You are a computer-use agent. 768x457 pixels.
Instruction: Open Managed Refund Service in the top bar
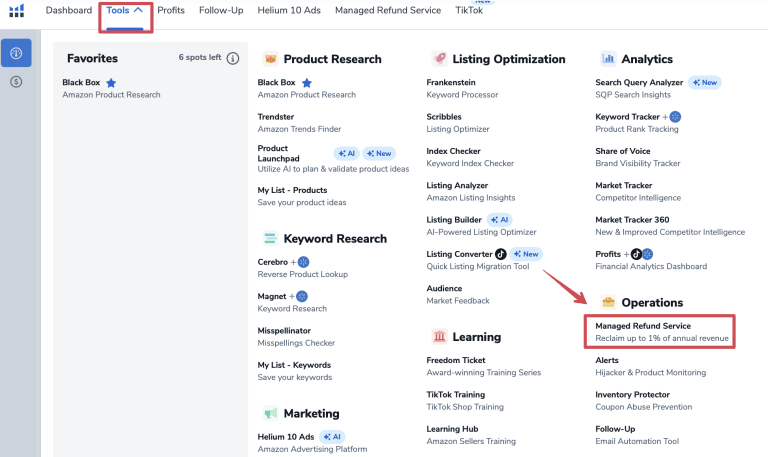tap(388, 10)
